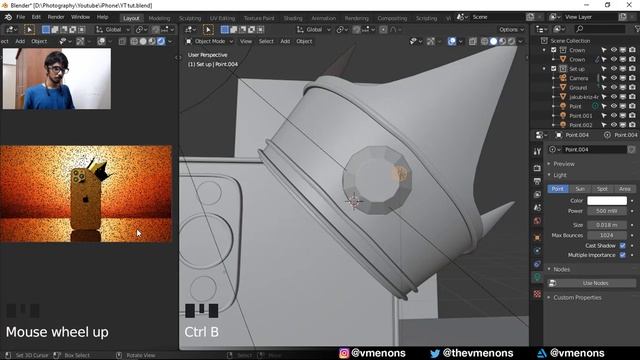
Task: Open the main viewport View menu
Action: click(x=246, y=41)
